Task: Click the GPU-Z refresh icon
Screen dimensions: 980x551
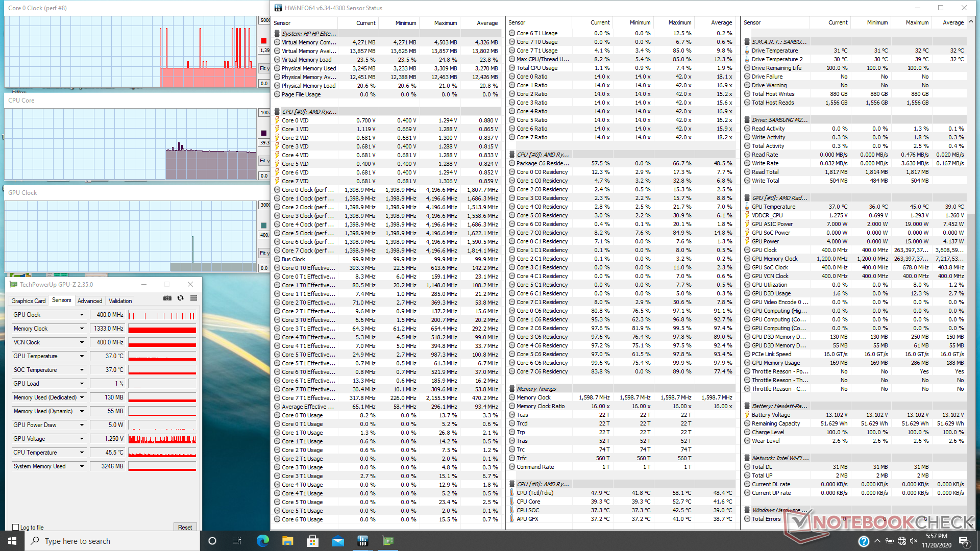Action: pos(180,298)
